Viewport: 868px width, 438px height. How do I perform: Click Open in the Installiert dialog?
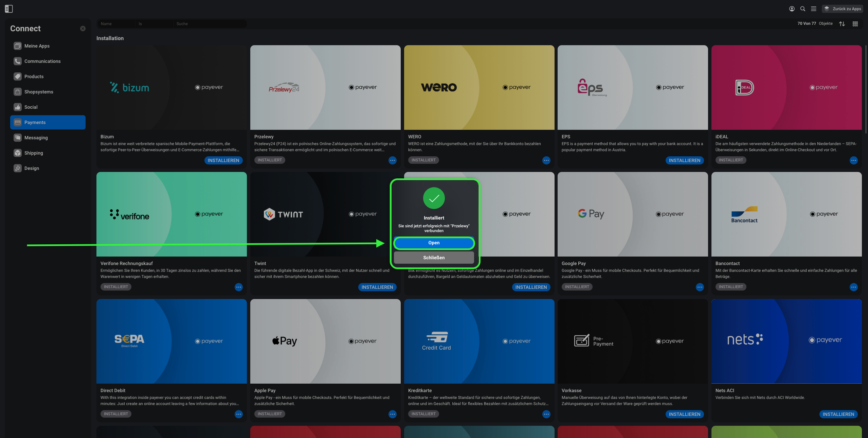(434, 243)
